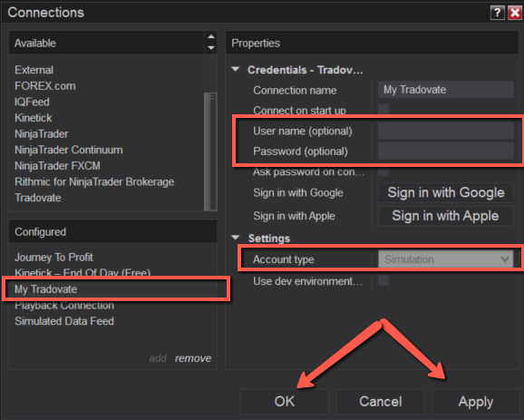
Task: Click the Account type label
Action: click(x=284, y=259)
